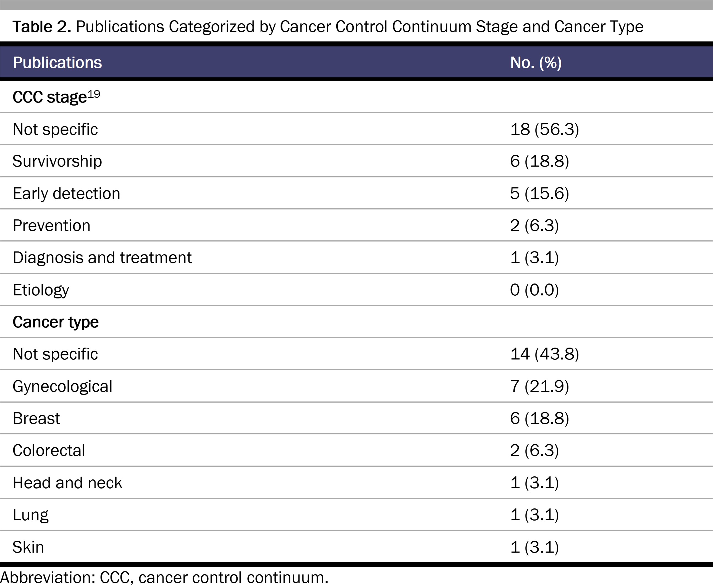Image resolution: width=713 pixels, height=588 pixels.
Task: Select the Lung row label
Action: coord(30,515)
